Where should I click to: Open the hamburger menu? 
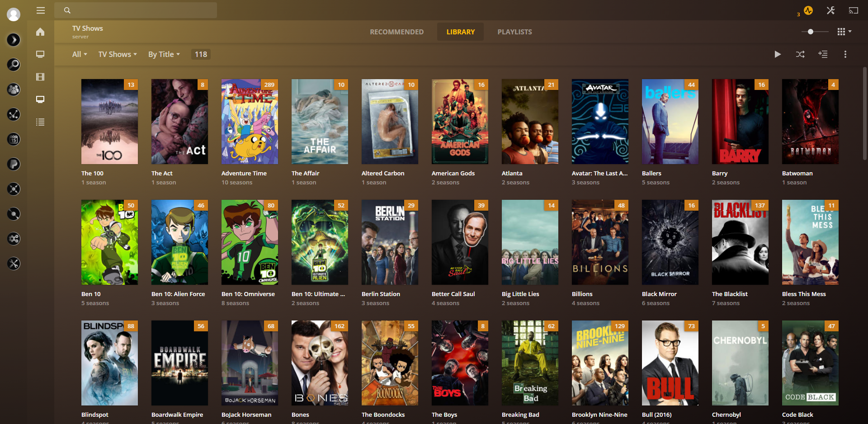coord(41,10)
